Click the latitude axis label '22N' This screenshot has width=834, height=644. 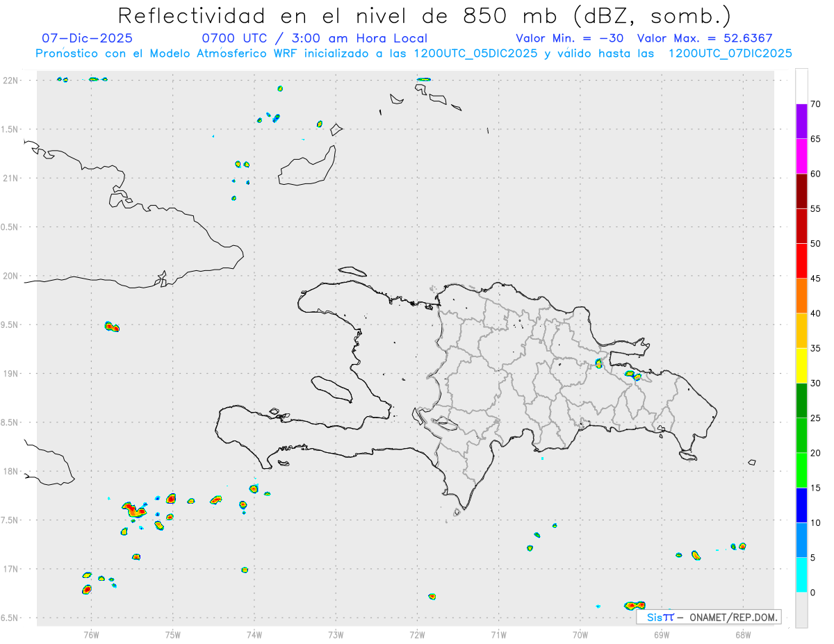[x=11, y=81]
